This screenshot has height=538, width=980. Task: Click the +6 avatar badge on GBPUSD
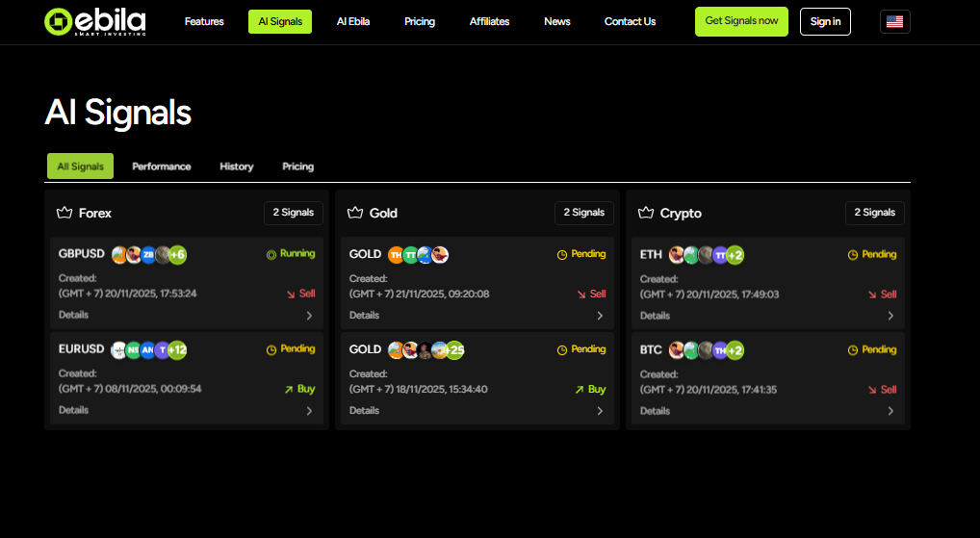pyautogui.click(x=177, y=255)
